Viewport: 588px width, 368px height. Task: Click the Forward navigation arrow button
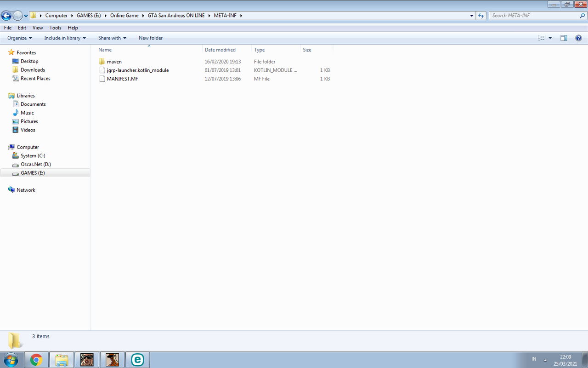18,16
